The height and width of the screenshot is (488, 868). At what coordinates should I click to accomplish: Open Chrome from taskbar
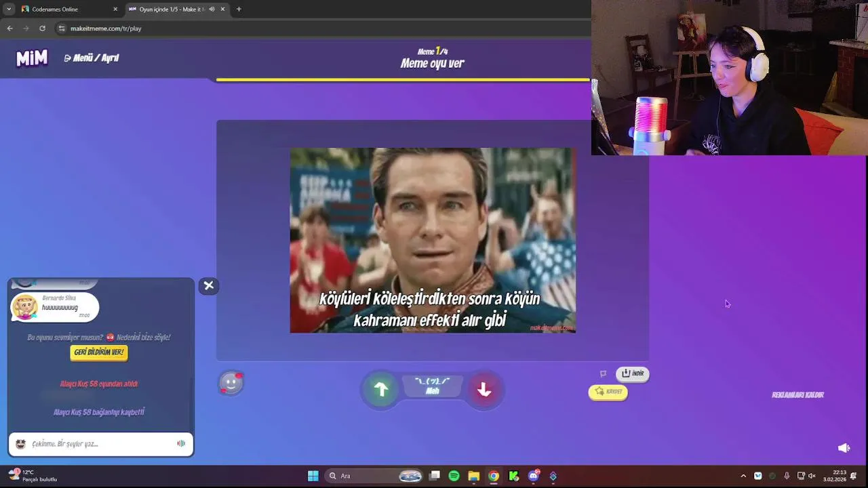pos(494,476)
